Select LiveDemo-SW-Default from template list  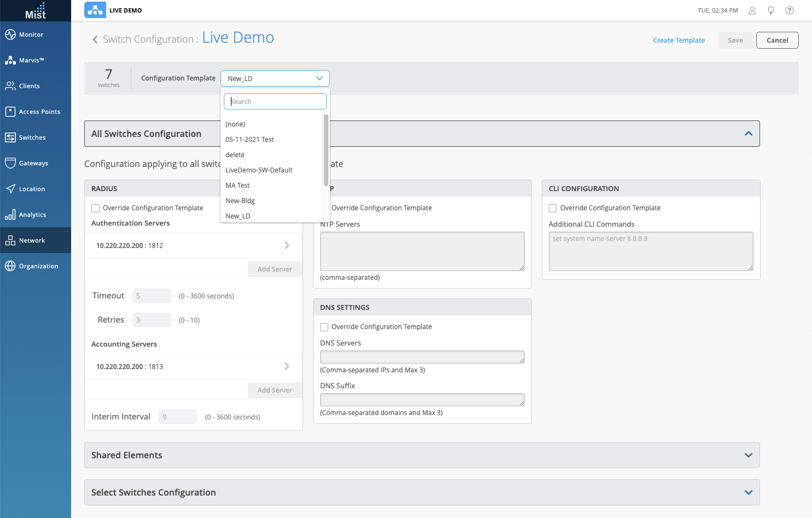tap(259, 170)
